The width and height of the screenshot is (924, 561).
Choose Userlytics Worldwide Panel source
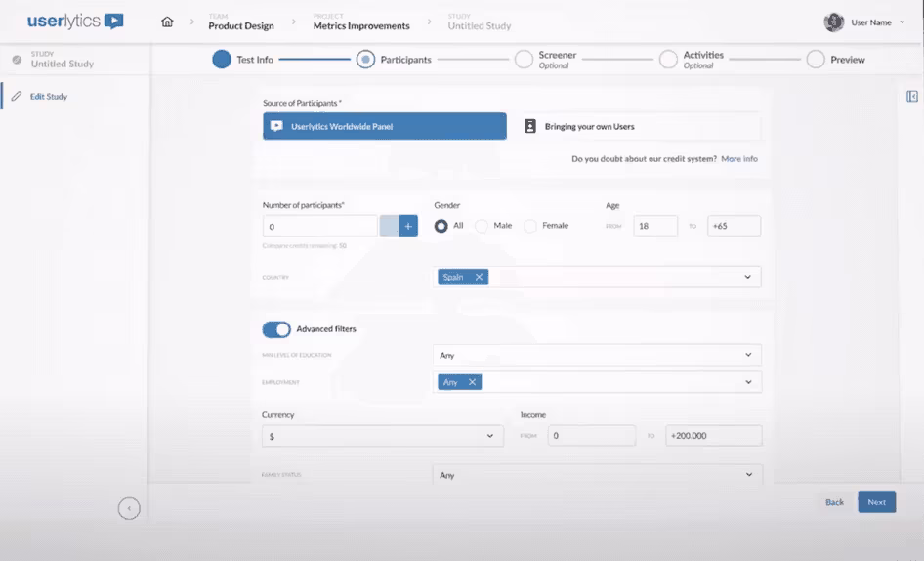(x=385, y=126)
